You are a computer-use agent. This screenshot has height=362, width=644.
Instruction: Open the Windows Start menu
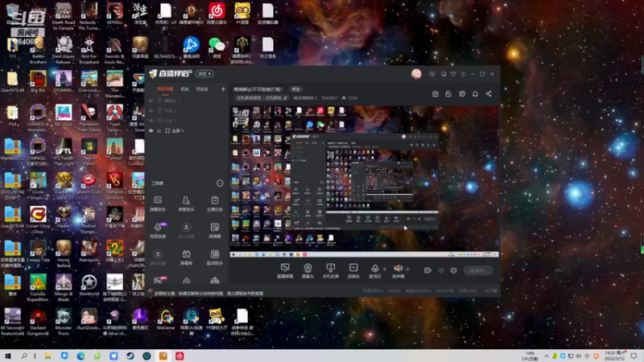tap(7, 356)
